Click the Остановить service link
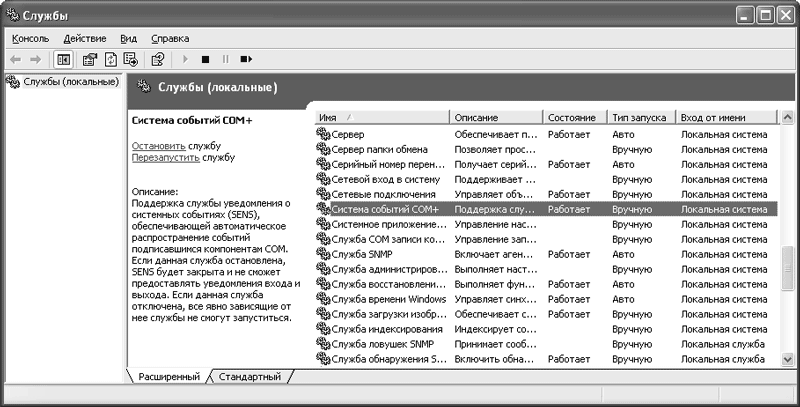The width and height of the screenshot is (800, 407). (x=159, y=146)
